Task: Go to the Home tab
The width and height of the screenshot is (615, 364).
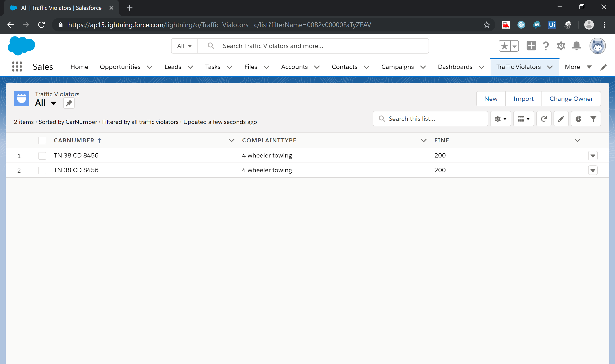Action: tap(79, 67)
